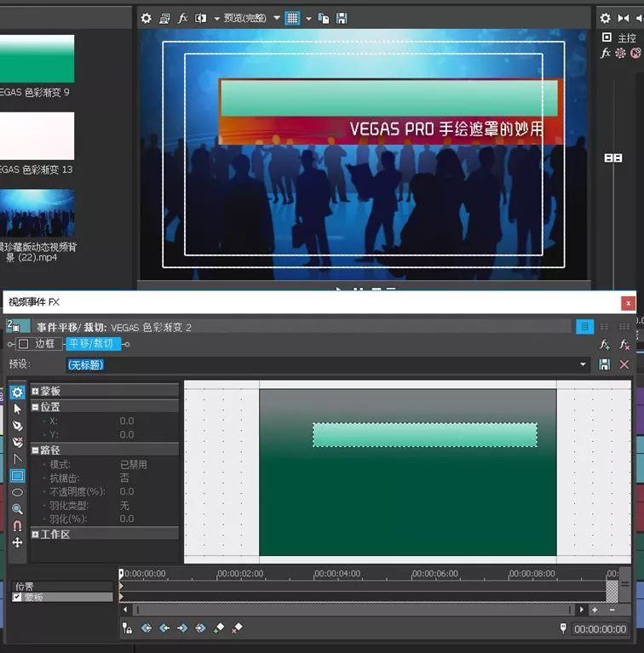Select VEGAS 色彩渐变 9 thumbnail
644x653 pixels.
(x=37, y=59)
